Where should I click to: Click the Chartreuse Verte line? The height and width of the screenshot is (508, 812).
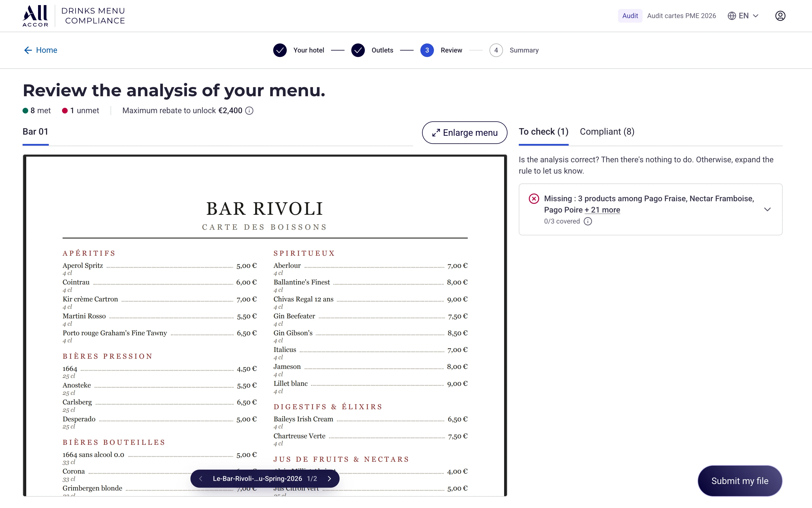click(370, 436)
